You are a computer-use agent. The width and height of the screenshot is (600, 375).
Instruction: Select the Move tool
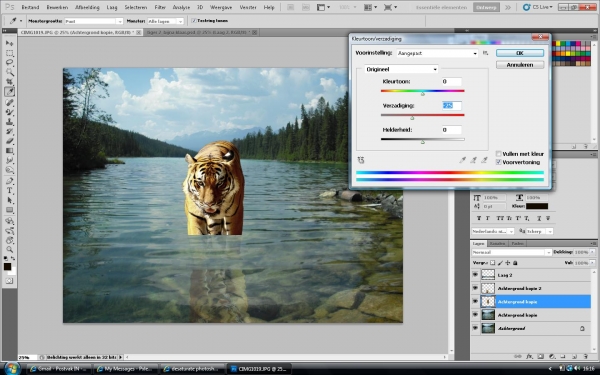point(9,43)
